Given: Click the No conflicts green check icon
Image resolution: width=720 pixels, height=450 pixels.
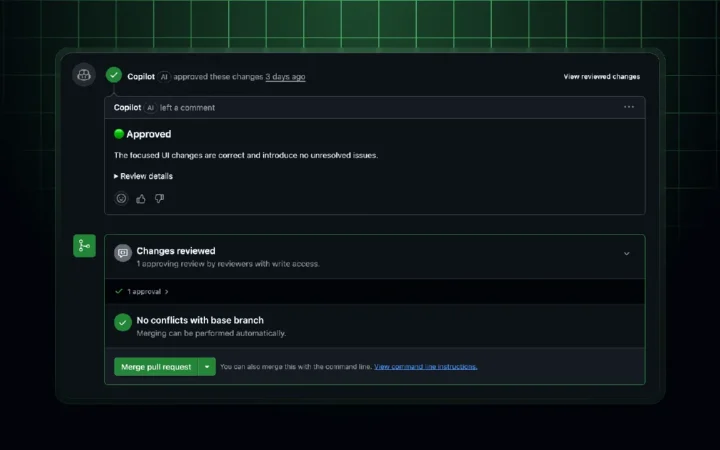Looking at the screenshot, I should pyautogui.click(x=123, y=322).
